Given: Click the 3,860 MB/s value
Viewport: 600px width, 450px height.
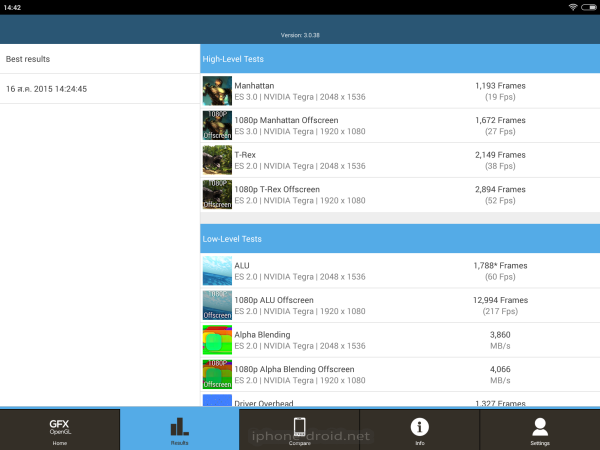Looking at the screenshot, I should (x=500, y=340).
